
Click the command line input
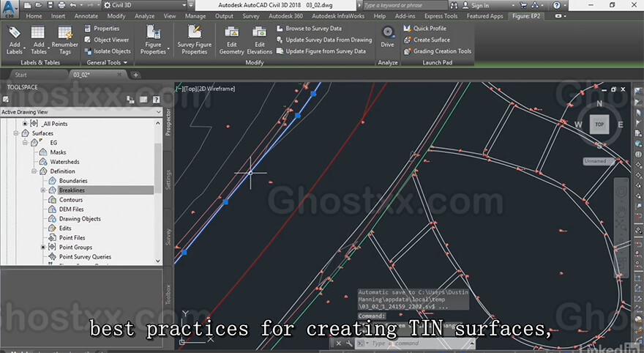coord(417,343)
